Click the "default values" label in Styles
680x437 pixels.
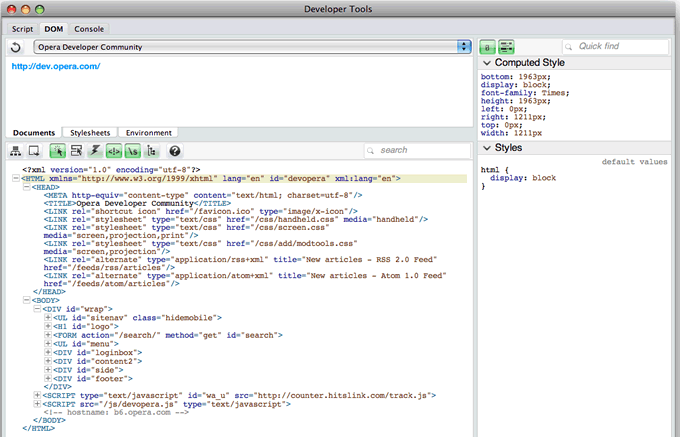(x=634, y=162)
